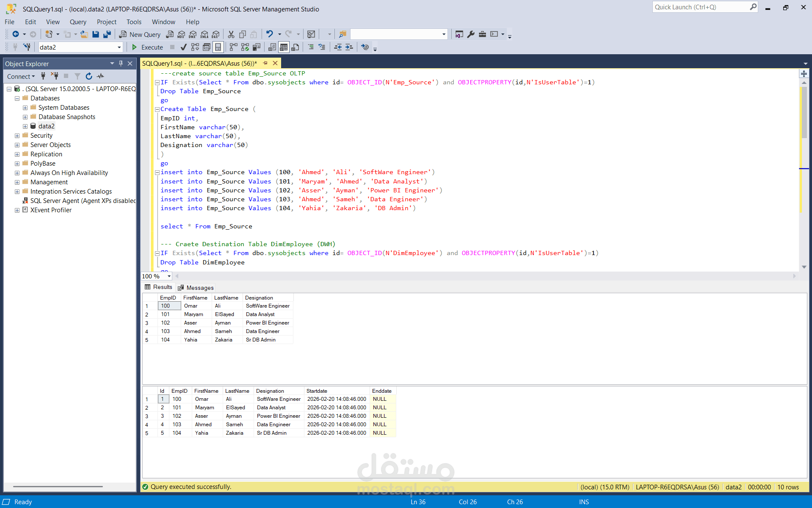Click the New Query button
This screenshot has width=812, height=508.
click(140, 34)
